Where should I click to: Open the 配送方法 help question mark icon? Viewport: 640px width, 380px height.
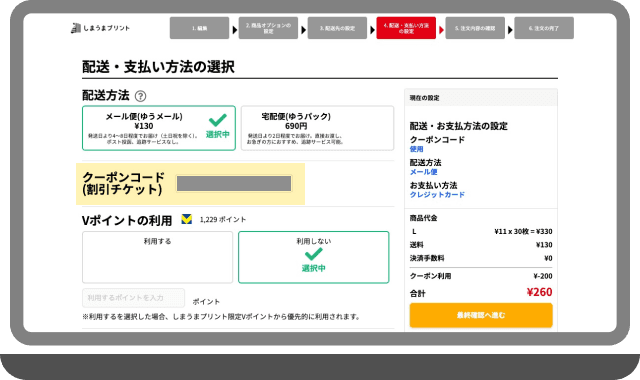point(140,96)
